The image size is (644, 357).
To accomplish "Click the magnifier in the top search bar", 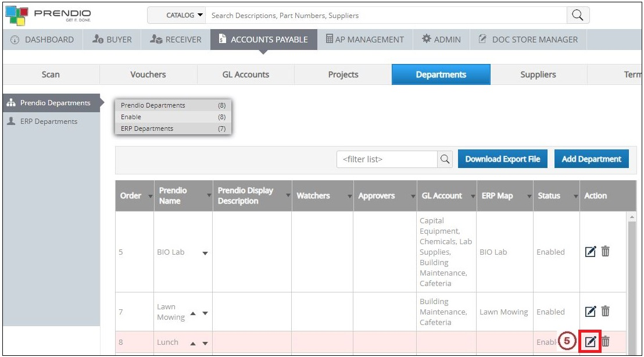I will (577, 15).
